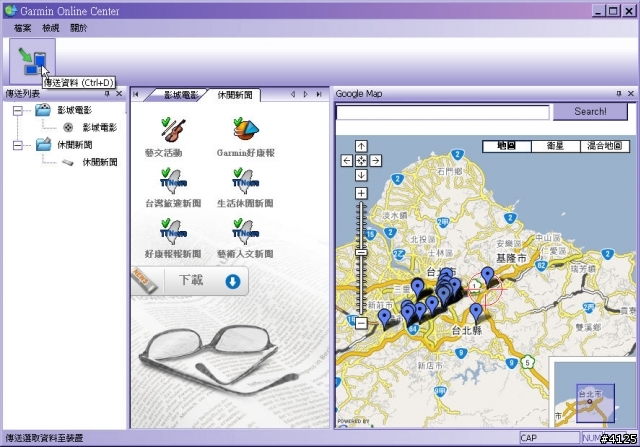
Task: Toggle the Garmin好康報 icon
Action: pyautogui.click(x=246, y=128)
